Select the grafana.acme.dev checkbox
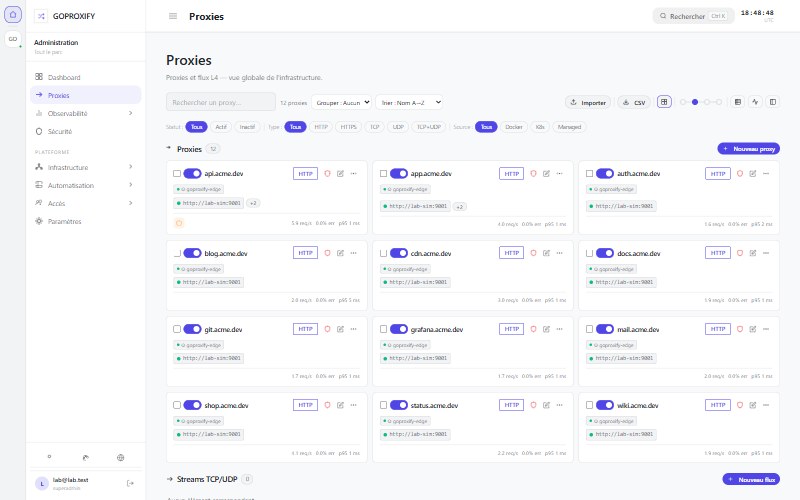Image resolution: width=800 pixels, height=500 pixels. pyautogui.click(x=383, y=329)
